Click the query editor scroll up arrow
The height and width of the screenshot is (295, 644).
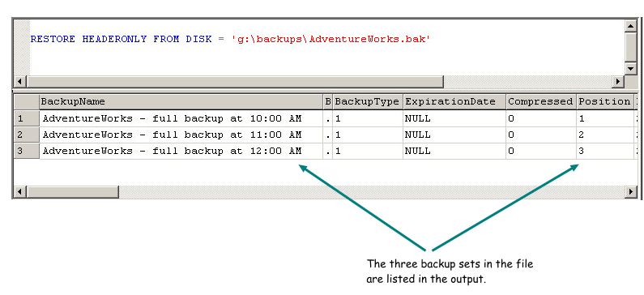tap(630, 26)
